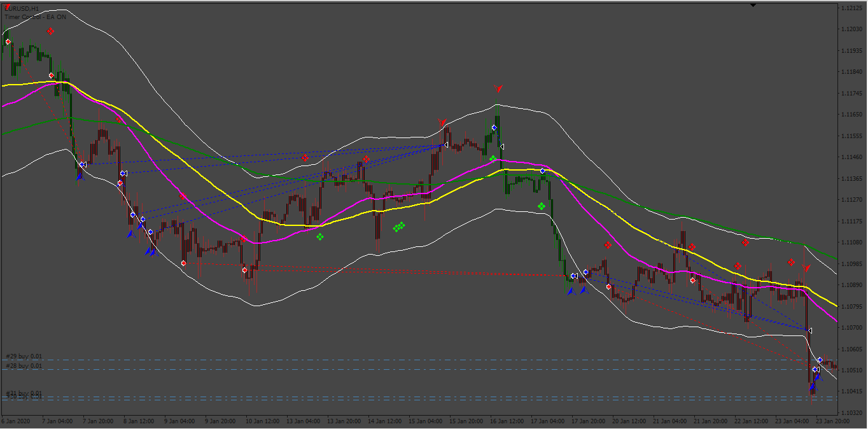Click the '22 Jan 12:00' time axis label

[751, 421]
